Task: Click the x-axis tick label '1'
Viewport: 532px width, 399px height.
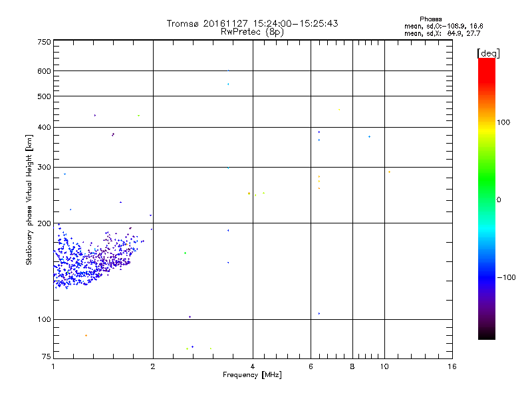Action: (53, 366)
